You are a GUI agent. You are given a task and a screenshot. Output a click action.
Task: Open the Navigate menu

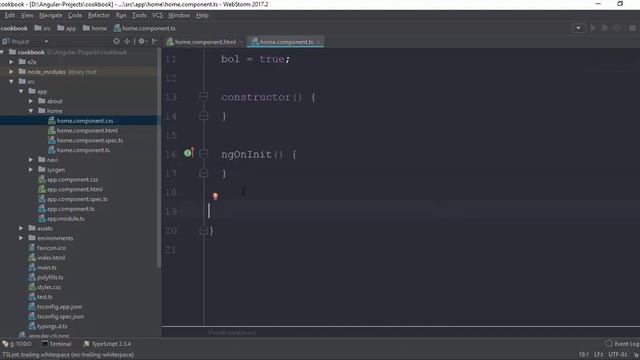[51, 16]
